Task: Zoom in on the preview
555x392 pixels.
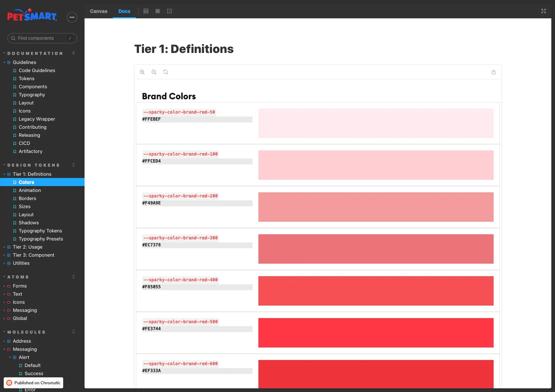Action: click(142, 72)
